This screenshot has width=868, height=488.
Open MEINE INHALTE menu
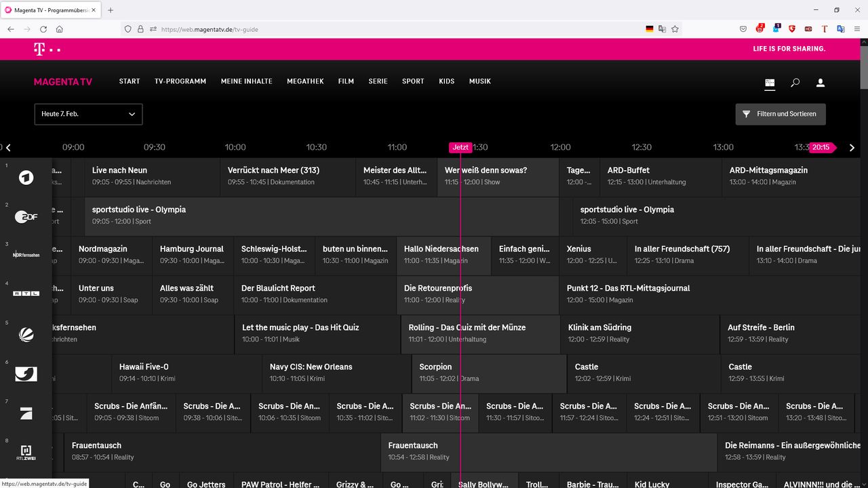247,81
